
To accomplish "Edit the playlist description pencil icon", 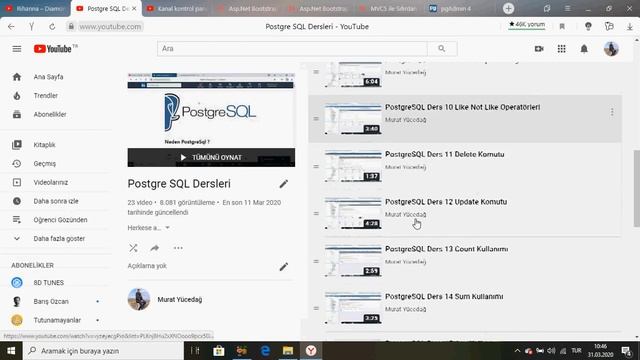I will coord(284,267).
